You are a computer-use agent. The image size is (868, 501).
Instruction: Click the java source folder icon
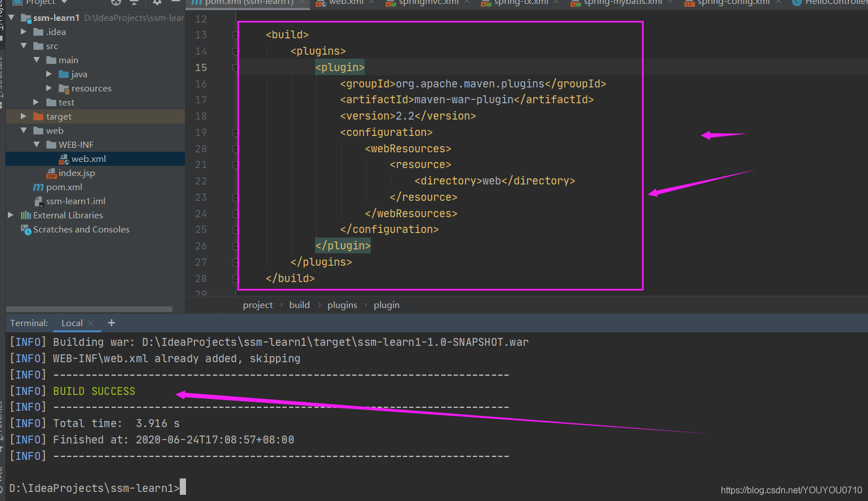coord(64,74)
